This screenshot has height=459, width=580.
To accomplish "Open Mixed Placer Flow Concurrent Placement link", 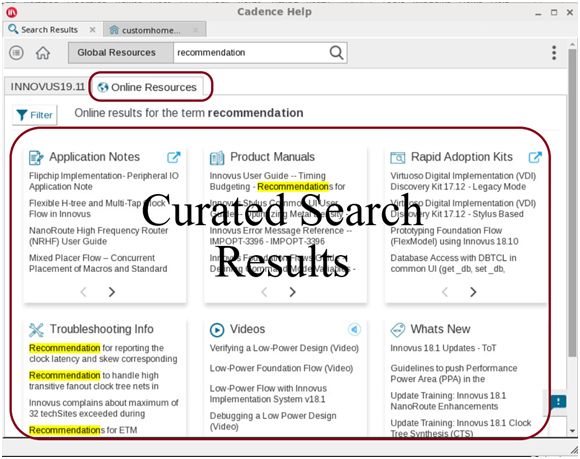I will point(98,263).
